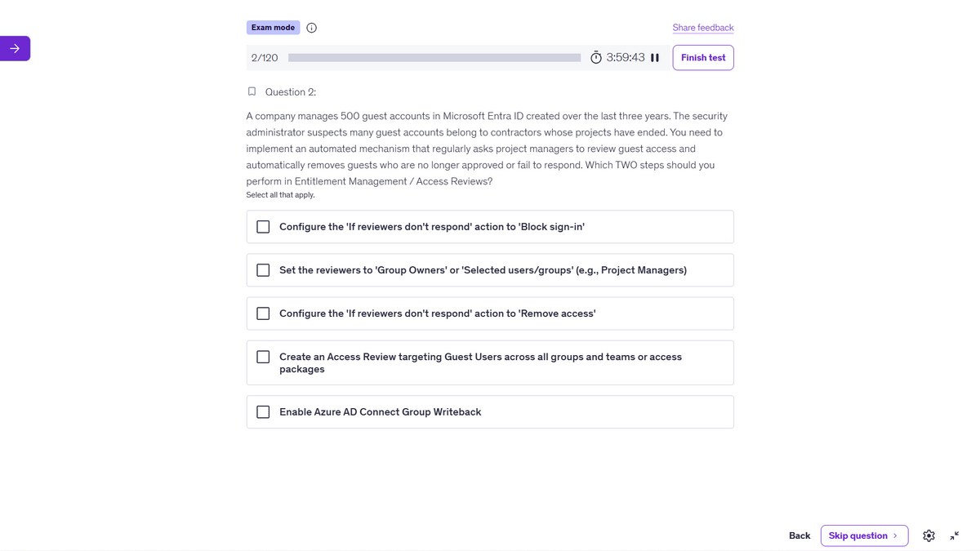Click the Exam mode info icon

pyautogui.click(x=311, y=28)
